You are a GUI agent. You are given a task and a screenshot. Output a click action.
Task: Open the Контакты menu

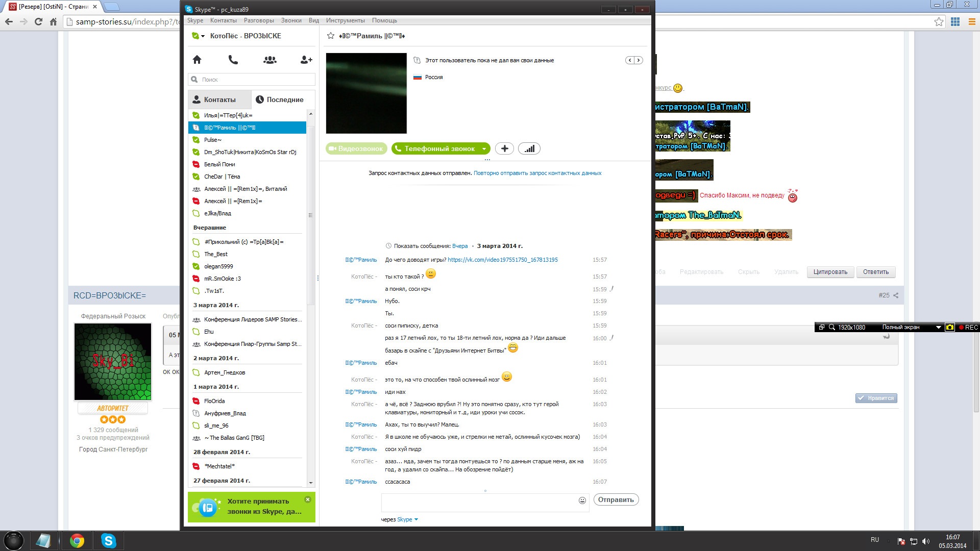pos(223,20)
